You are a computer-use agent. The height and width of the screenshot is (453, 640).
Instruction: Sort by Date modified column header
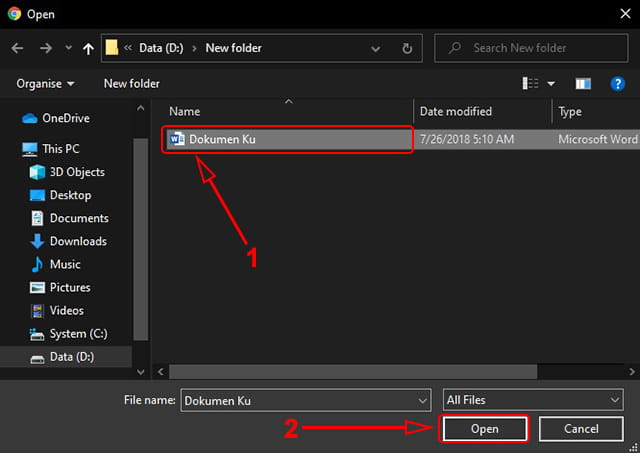[x=455, y=112]
